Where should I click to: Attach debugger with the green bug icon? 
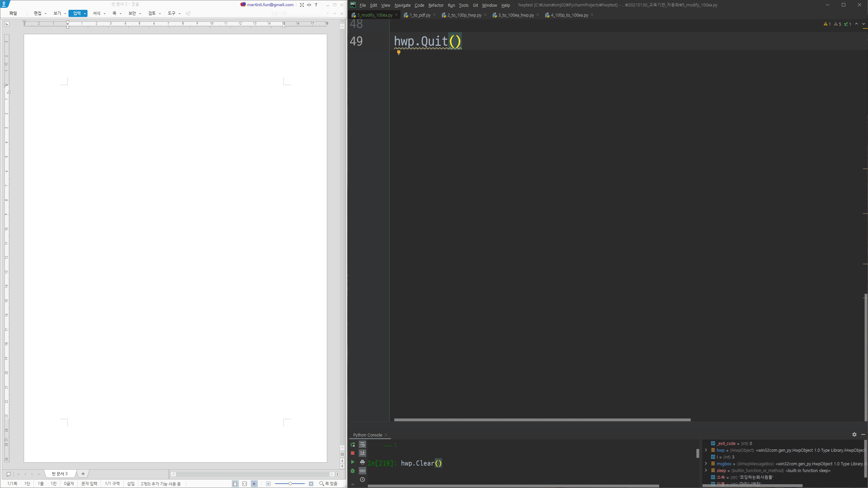tap(353, 471)
